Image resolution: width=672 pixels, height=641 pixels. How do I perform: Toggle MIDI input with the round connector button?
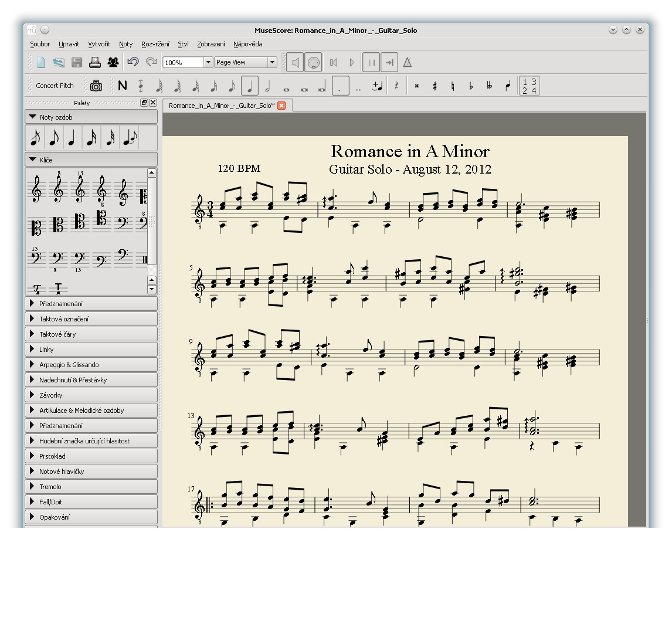tap(313, 63)
